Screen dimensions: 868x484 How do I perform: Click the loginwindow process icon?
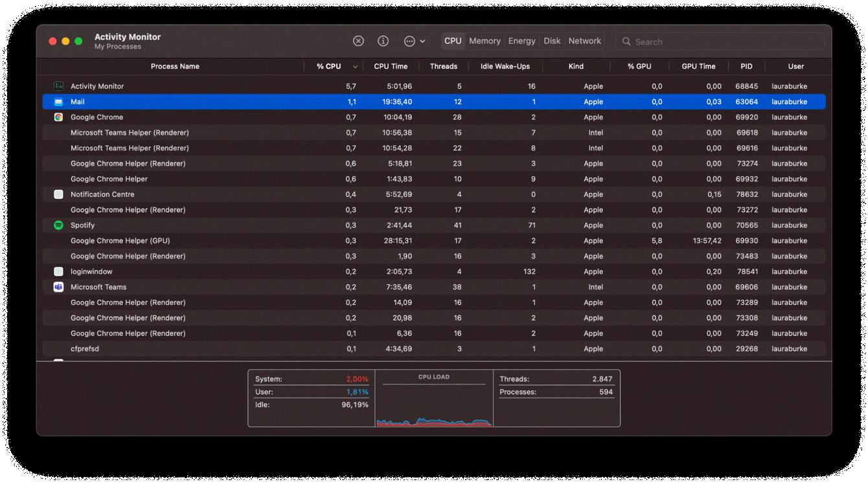58,271
